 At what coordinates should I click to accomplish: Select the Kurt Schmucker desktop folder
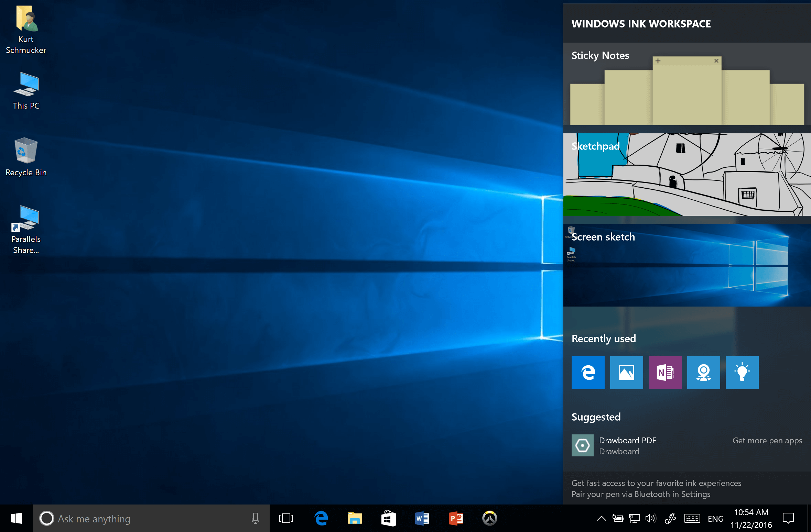point(26,30)
